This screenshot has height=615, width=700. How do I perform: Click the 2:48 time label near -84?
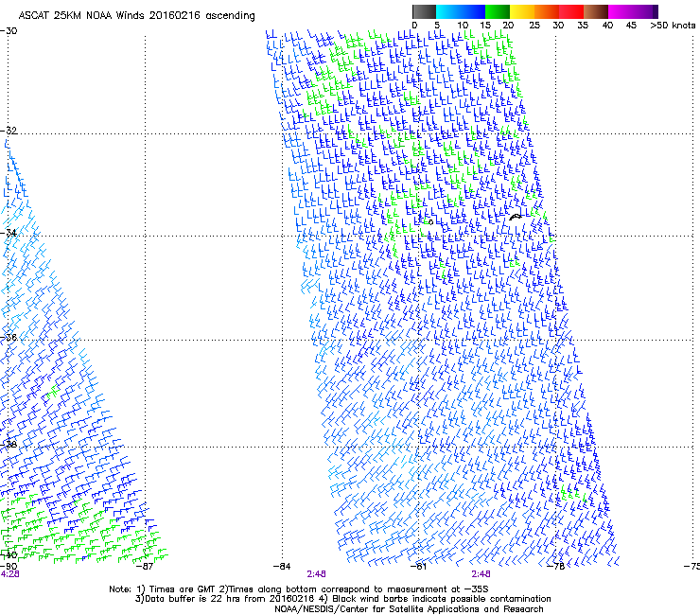tap(316, 574)
